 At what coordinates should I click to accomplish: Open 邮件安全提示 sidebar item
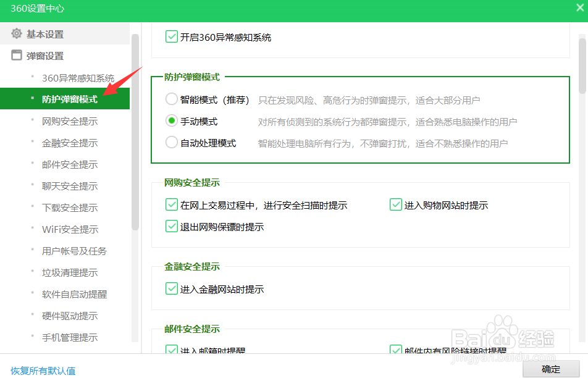coord(70,165)
